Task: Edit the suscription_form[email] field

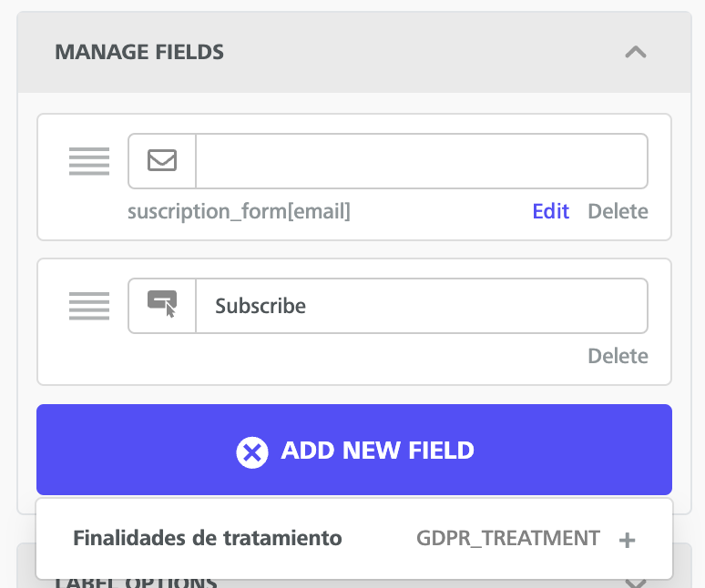Action: [551, 211]
